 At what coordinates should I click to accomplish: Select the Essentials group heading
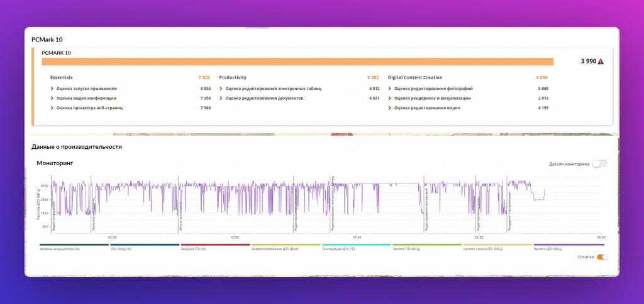[x=62, y=77]
